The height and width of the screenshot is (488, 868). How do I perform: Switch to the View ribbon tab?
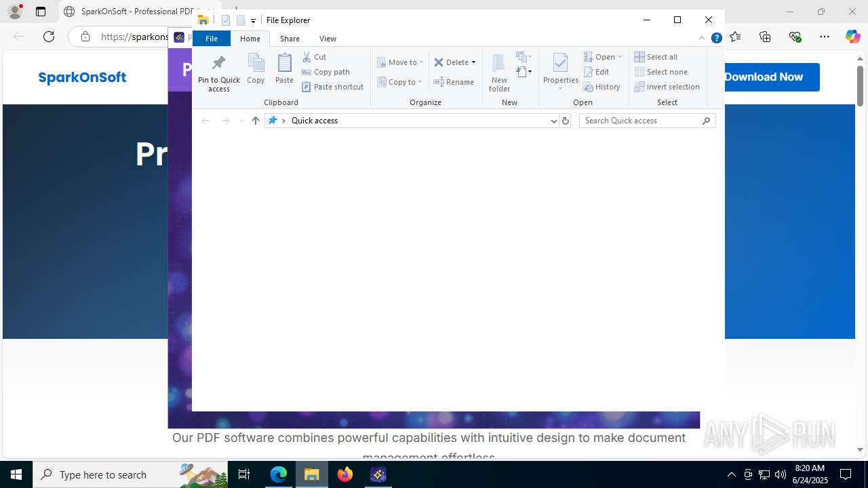[328, 39]
